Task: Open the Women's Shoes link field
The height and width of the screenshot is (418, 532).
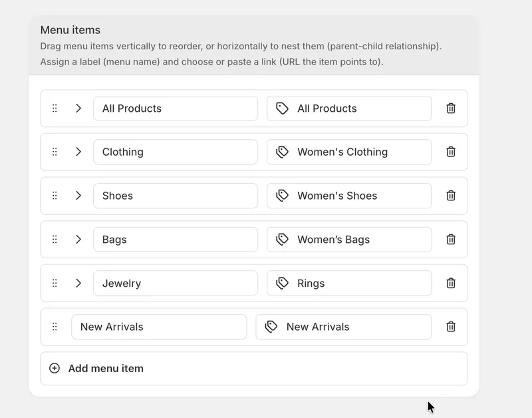Action: pyautogui.click(x=349, y=196)
